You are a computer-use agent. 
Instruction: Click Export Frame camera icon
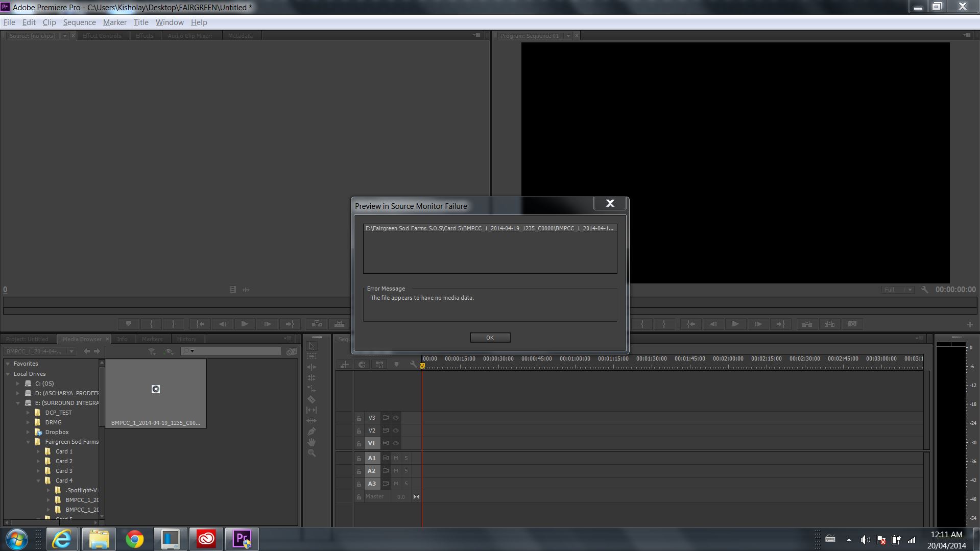point(852,324)
